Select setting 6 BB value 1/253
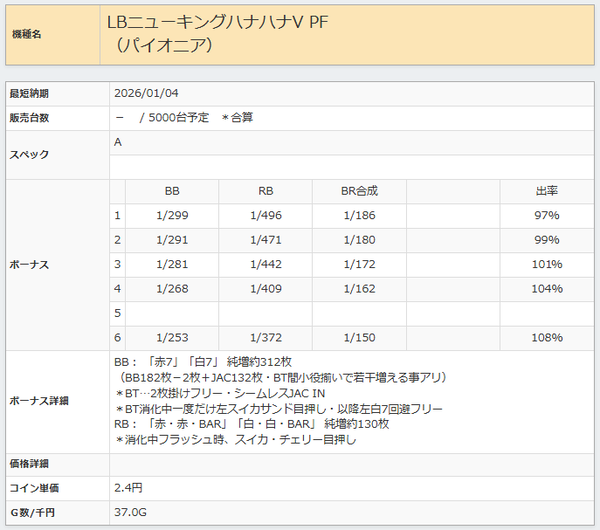 (x=172, y=338)
